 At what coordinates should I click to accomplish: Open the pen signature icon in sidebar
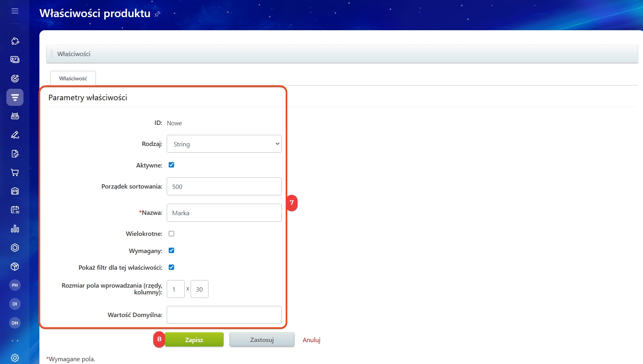15,135
